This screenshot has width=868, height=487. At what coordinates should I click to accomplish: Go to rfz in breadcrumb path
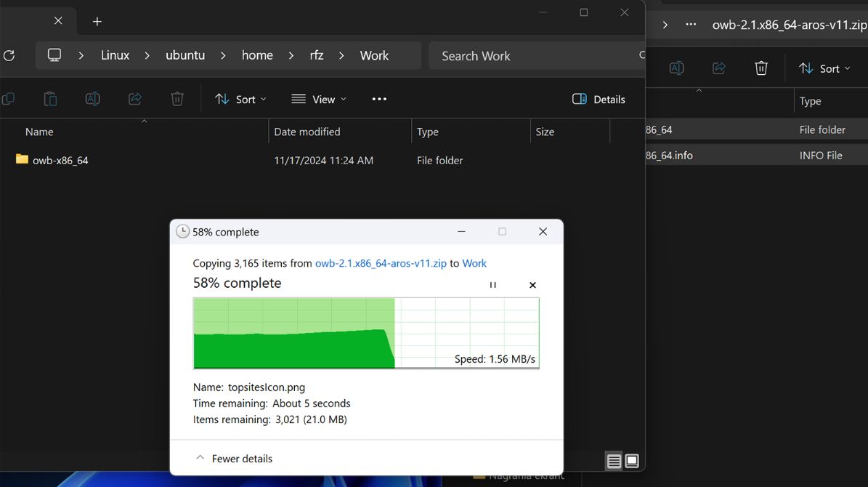pyautogui.click(x=317, y=55)
